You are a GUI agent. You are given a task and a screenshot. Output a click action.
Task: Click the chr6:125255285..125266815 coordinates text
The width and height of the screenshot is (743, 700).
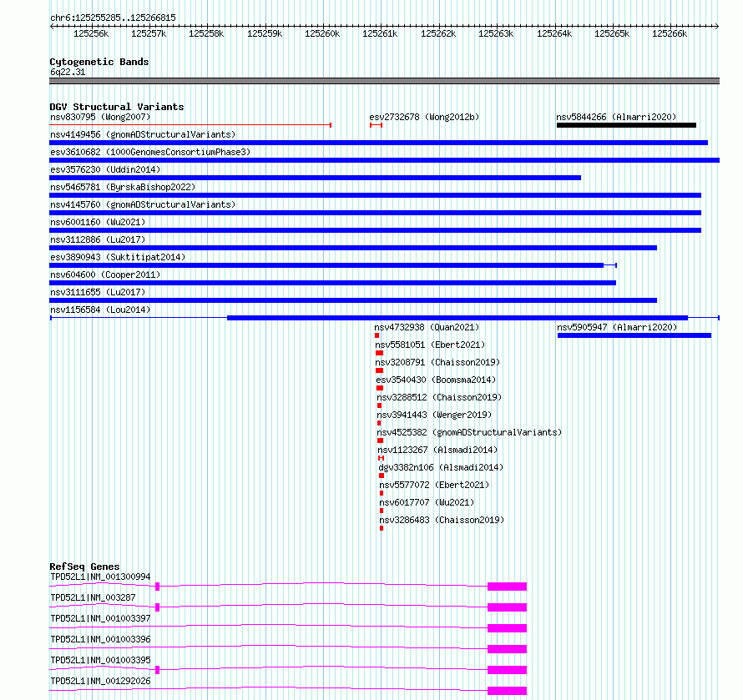tap(113, 18)
